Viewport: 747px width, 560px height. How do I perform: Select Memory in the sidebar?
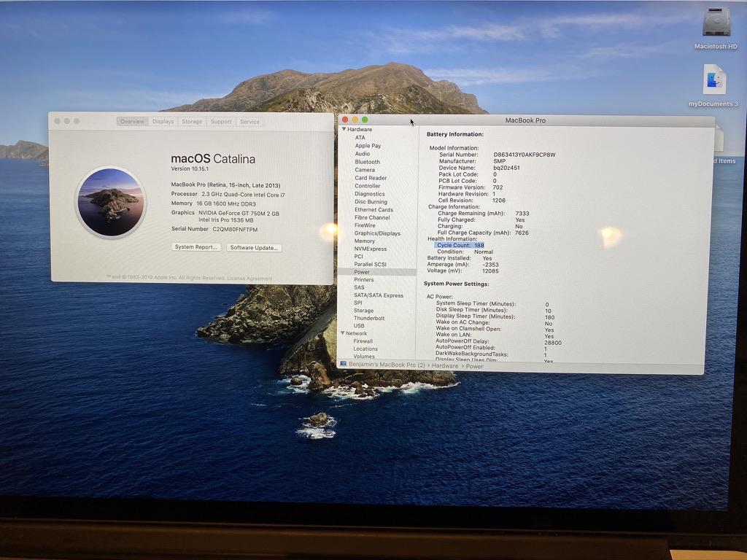click(x=365, y=241)
